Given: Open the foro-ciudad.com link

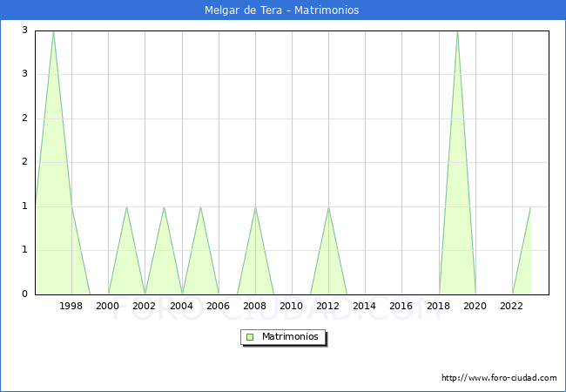Looking at the screenshot, I should click(x=499, y=378).
